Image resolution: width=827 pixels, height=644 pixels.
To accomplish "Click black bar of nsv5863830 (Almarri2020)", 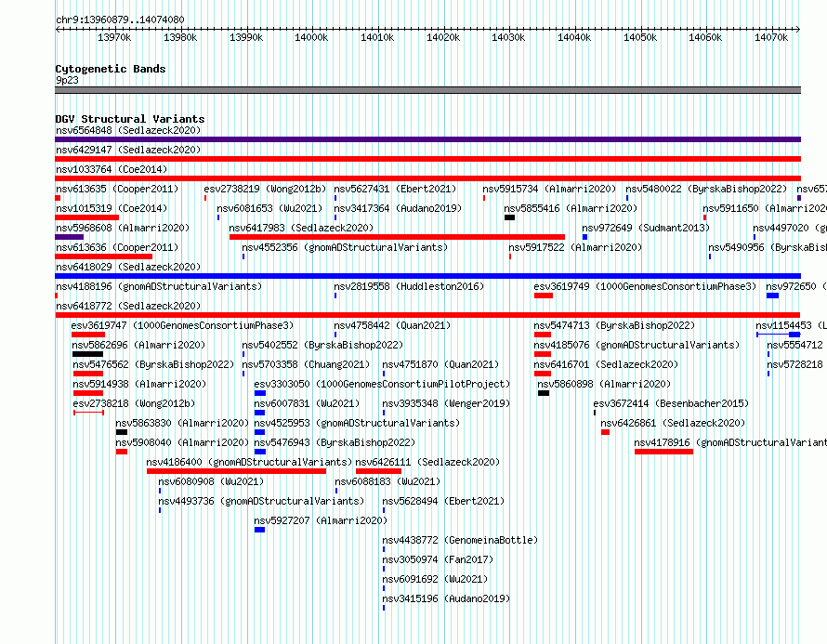I will point(122,432).
